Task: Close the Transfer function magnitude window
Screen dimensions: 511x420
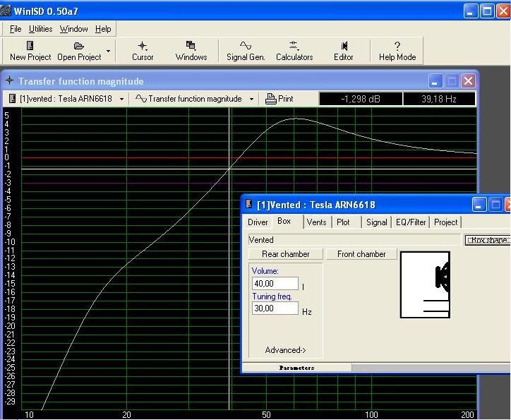Action: [469, 80]
